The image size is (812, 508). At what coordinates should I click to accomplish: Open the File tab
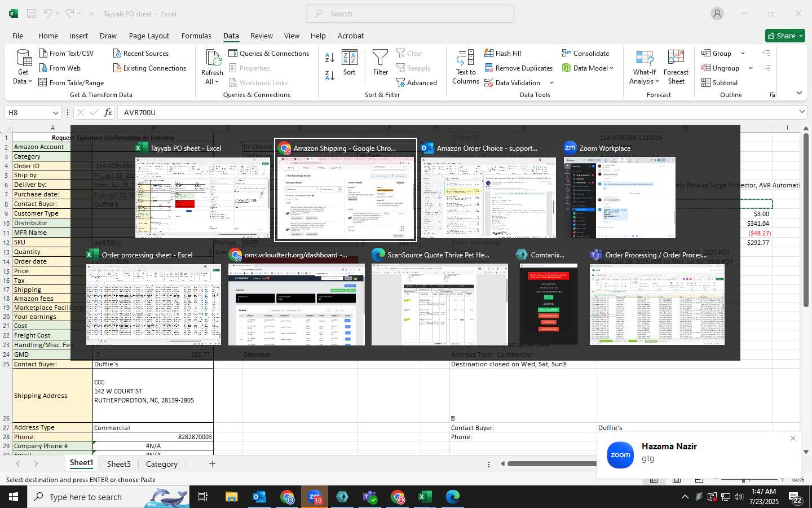tap(17, 36)
